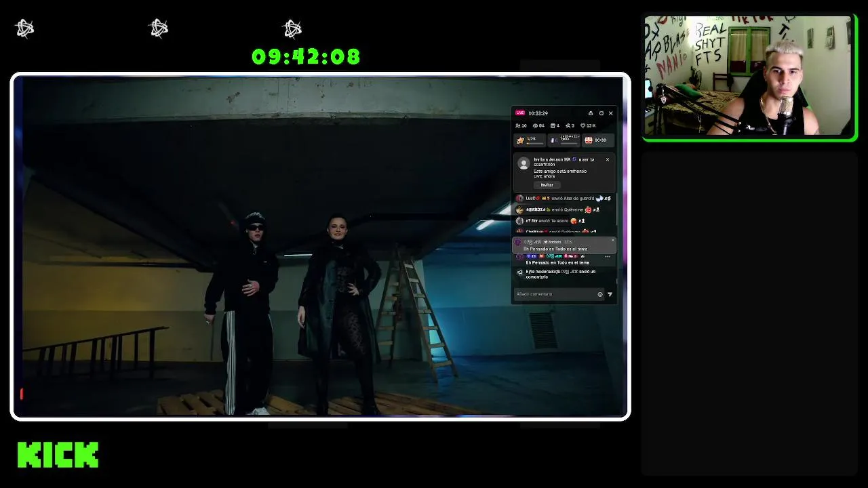
Task: Click the first star emblem at top left
Action: (x=25, y=28)
